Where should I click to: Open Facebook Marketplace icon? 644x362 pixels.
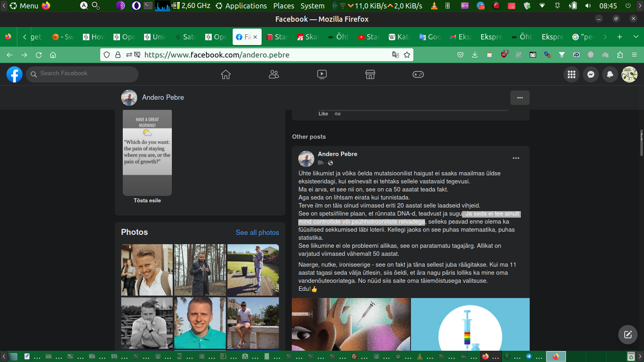pyautogui.click(x=370, y=74)
